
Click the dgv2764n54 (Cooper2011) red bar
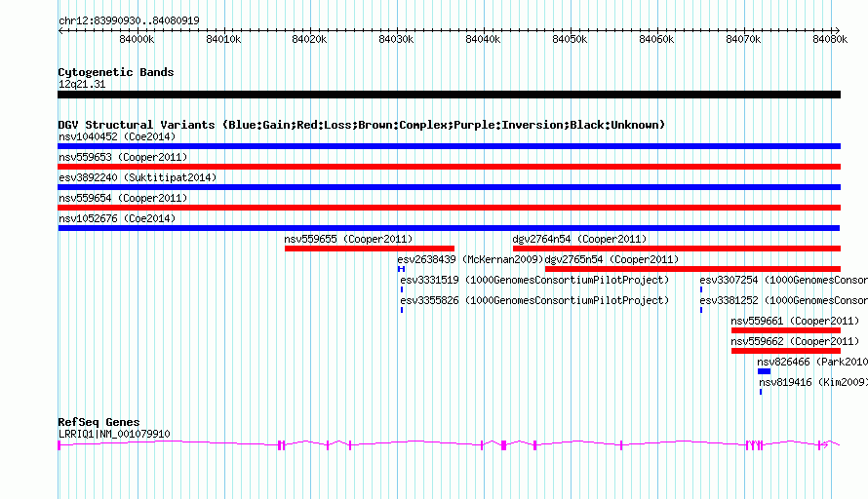click(x=677, y=249)
